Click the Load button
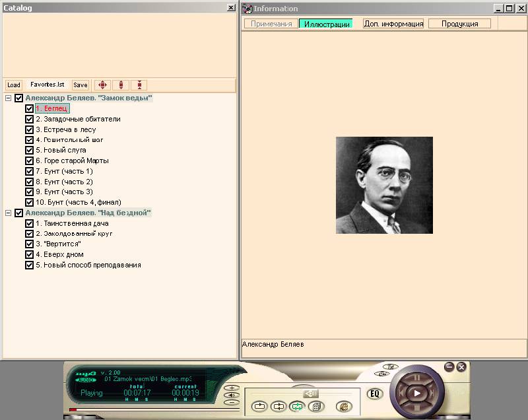 (14, 85)
